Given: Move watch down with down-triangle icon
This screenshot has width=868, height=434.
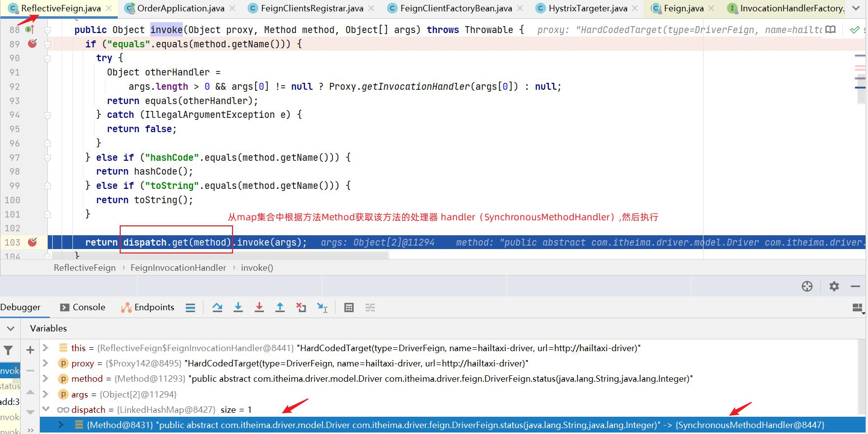Looking at the screenshot, I should [30, 412].
